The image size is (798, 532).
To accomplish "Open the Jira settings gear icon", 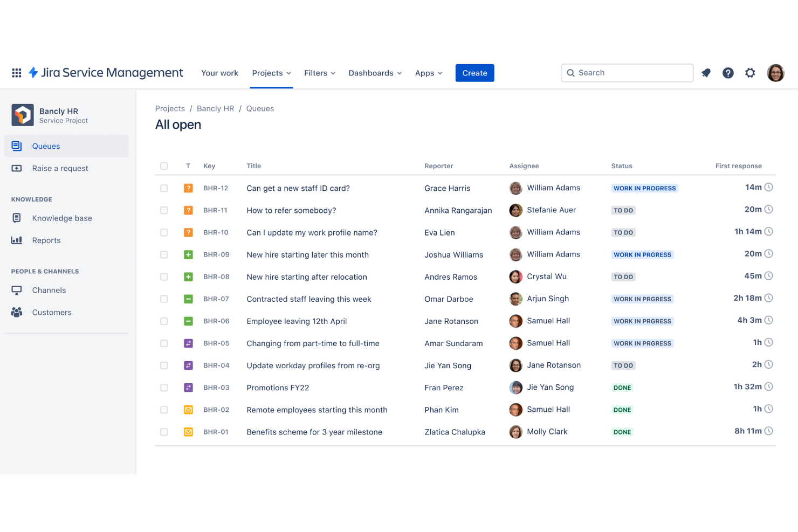I will (x=750, y=73).
